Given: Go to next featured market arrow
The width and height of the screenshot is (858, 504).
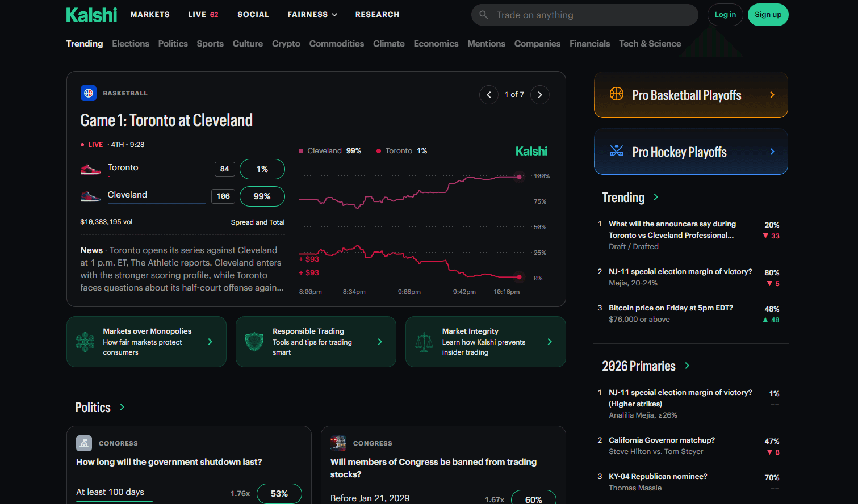Looking at the screenshot, I should tap(540, 95).
